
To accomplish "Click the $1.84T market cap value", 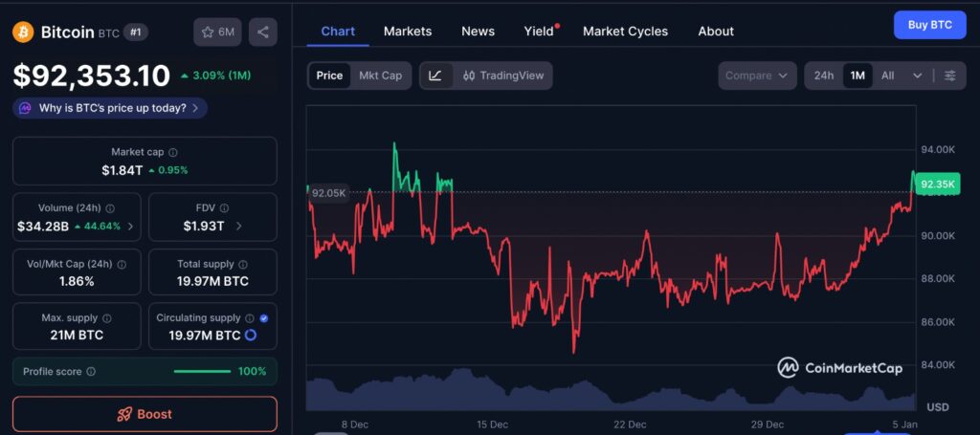I will tap(122, 170).
